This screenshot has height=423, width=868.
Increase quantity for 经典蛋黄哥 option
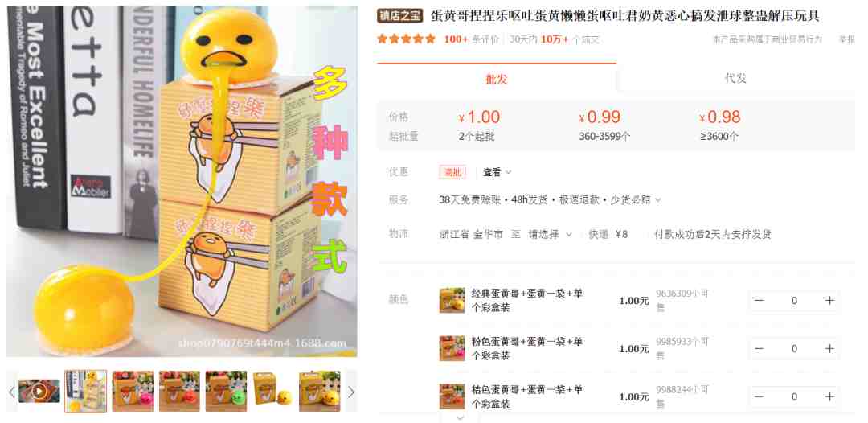(x=829, y=301)
